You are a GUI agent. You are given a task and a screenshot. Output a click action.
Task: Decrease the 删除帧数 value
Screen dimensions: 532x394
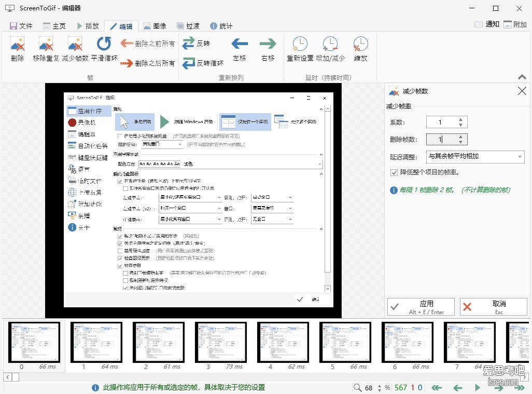coord(460,142)
